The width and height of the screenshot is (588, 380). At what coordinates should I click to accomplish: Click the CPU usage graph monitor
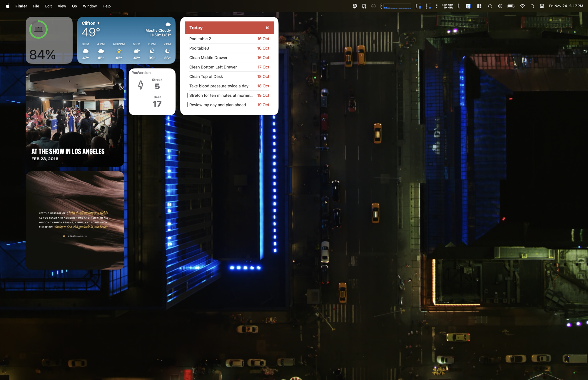(x=397, y=6)
